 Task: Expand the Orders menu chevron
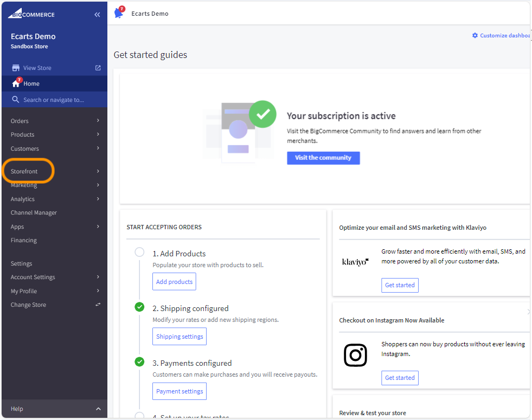tap(98, 121)
